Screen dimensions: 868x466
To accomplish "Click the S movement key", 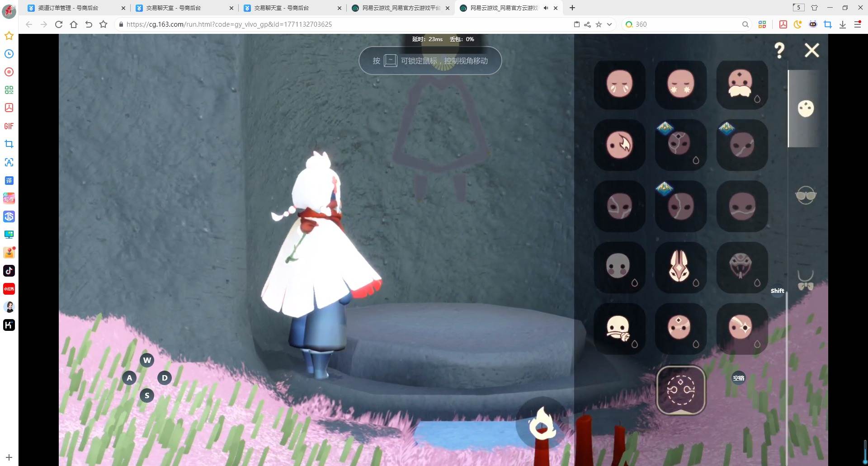I will [147, 395].
